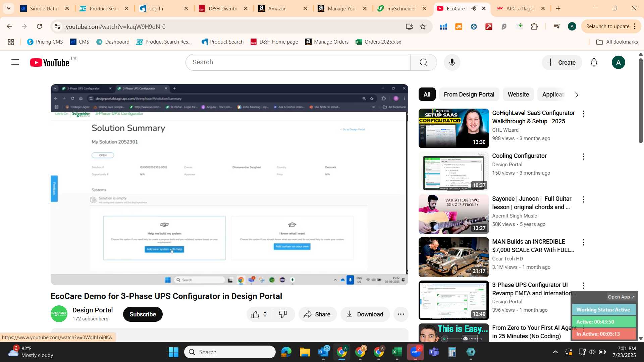Like this video with thumbs up
Viewport: 644px width, 362px height.
[x=260, y=314]
